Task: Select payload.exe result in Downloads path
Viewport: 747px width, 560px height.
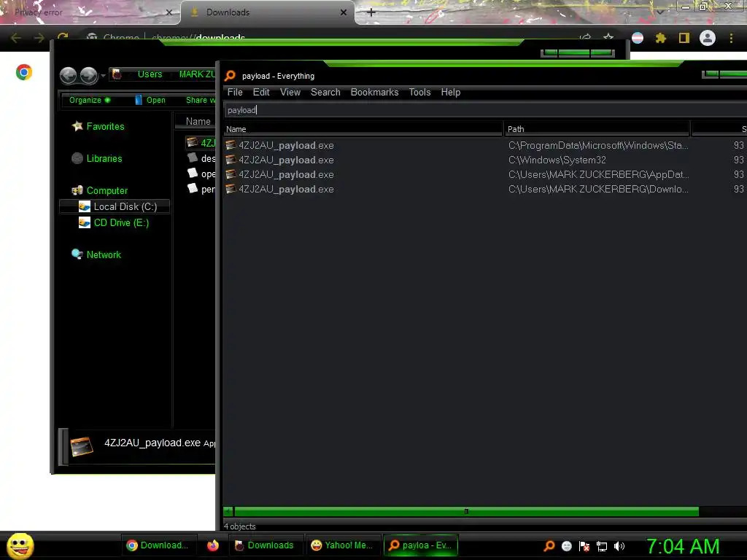Action: pos(286,189)
